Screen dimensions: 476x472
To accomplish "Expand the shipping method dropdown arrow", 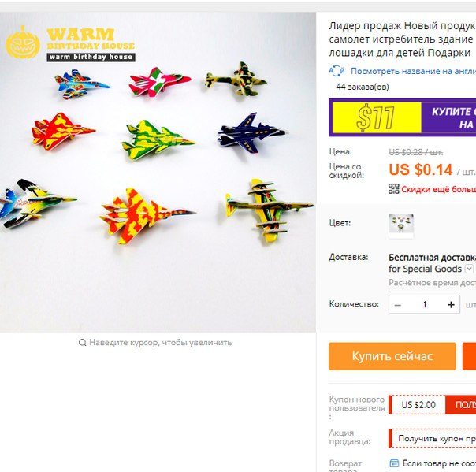I will 470,269.
